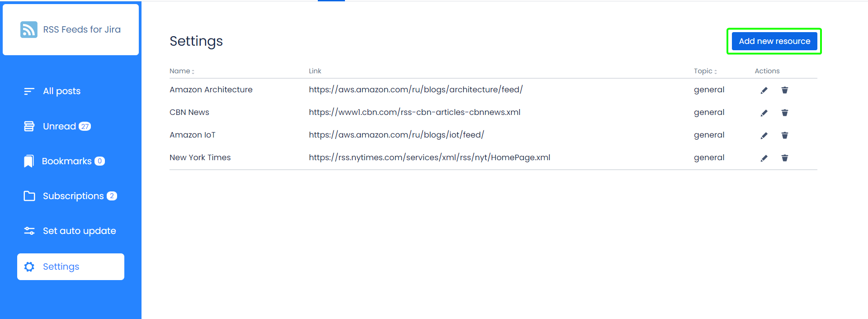This screenshot has width=868, height=319.
Task: Edit the New York Times feed entry
Action: [x=764, y=158]
